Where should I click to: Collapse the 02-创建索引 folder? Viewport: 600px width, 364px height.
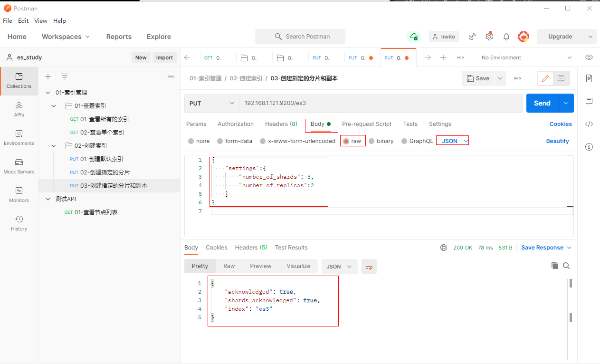54,146
